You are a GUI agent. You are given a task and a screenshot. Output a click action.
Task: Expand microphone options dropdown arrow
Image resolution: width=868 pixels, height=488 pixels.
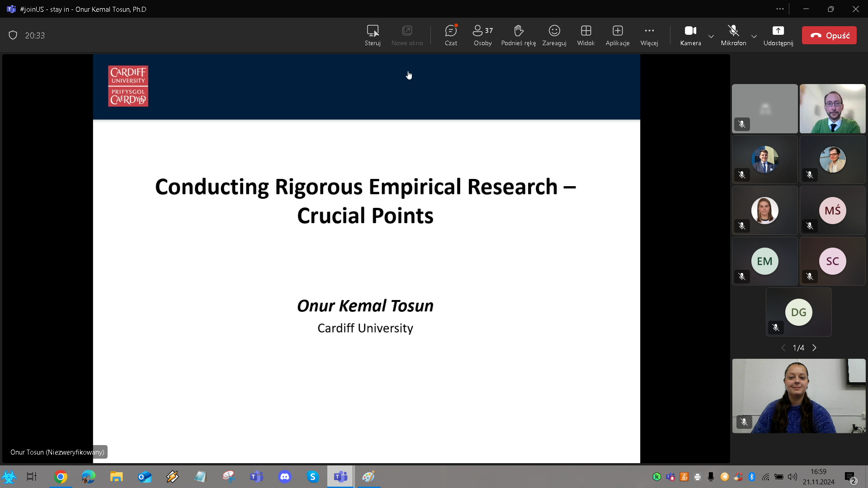(754, 36)
